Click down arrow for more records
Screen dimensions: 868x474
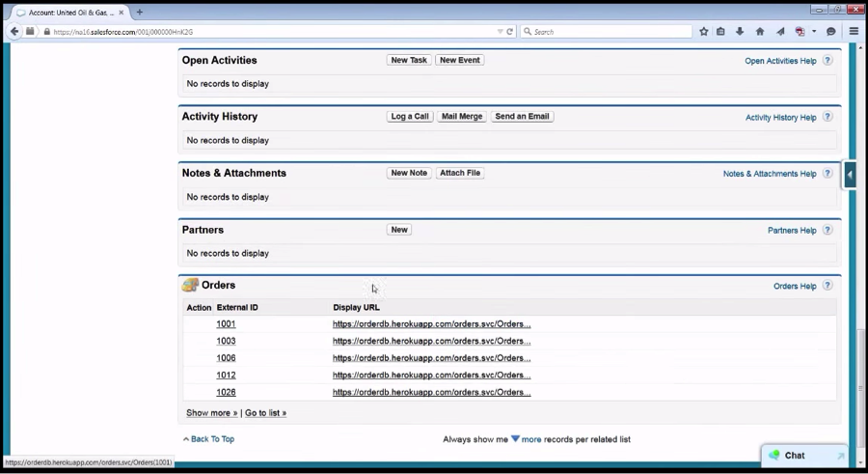point(515,439)
